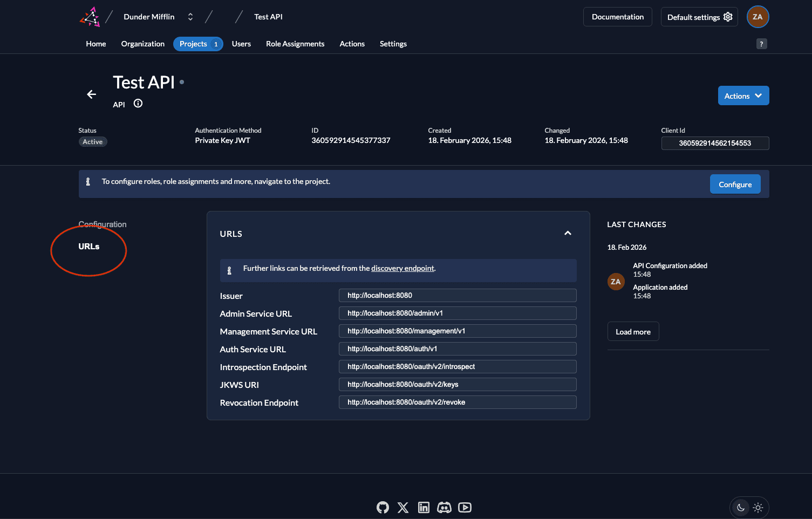812x519 pixels.
Task: Click the ZA user avatar
Action: click(x=758, y=17)
